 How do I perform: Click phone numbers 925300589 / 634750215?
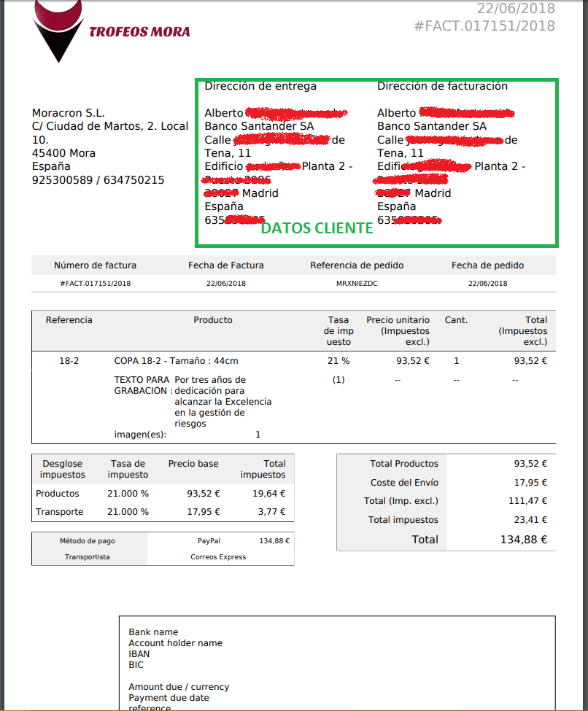[x=98, y=180]
